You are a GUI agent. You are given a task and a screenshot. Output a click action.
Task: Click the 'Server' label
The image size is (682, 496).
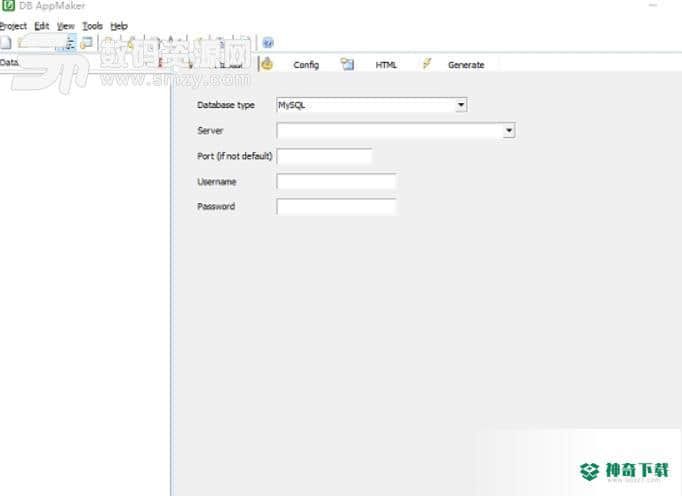coord(210,131)
